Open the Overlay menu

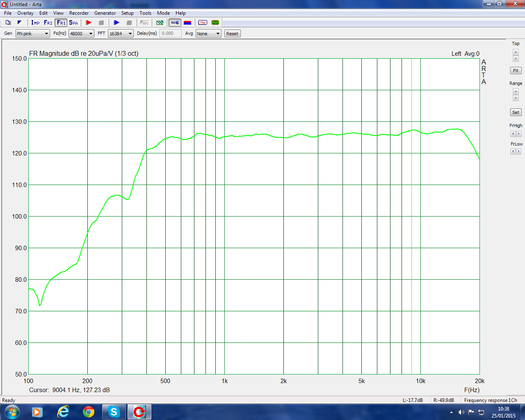point(25,13)
